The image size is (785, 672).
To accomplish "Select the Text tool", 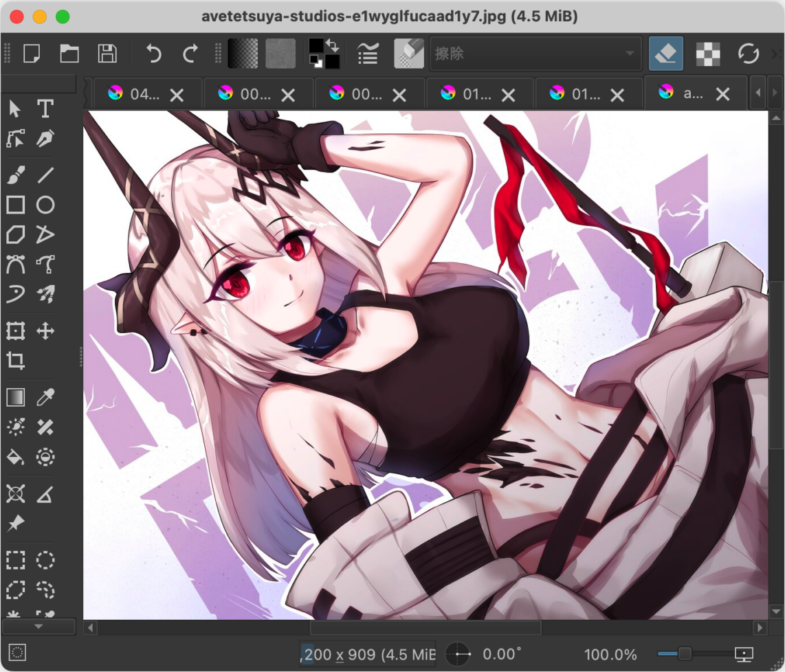I will pos(45,109).
